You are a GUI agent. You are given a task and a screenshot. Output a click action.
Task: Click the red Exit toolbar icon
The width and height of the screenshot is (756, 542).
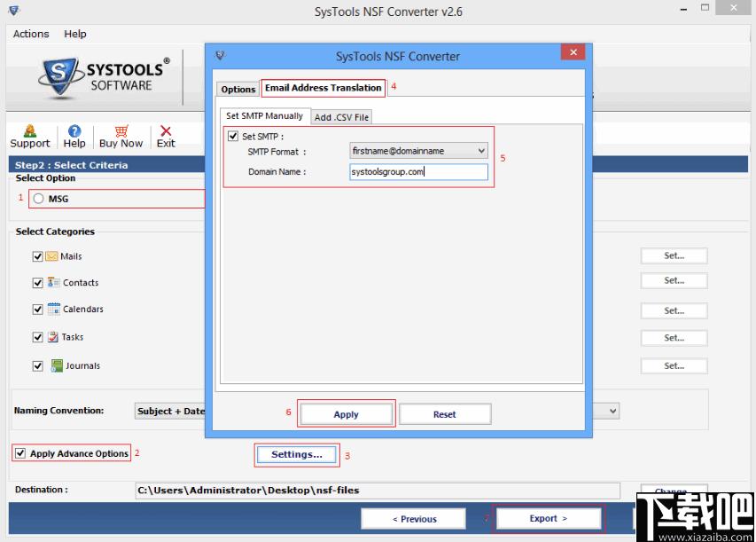click(x=166, y=130)
